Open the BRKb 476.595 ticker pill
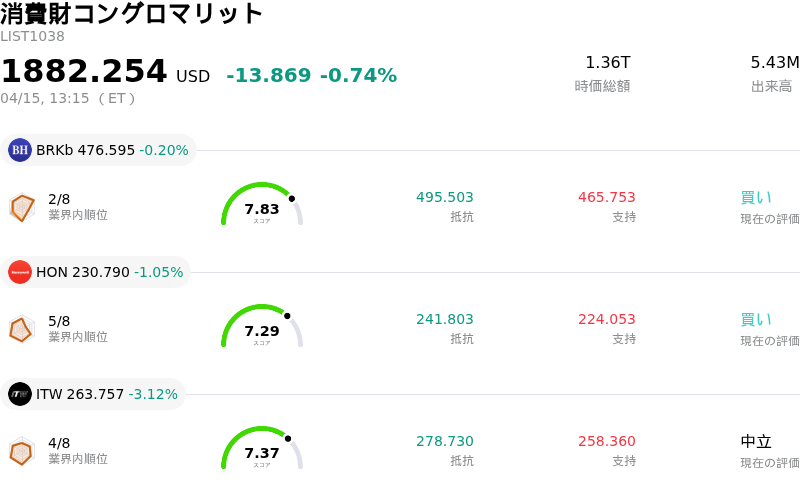 [100, 150]
